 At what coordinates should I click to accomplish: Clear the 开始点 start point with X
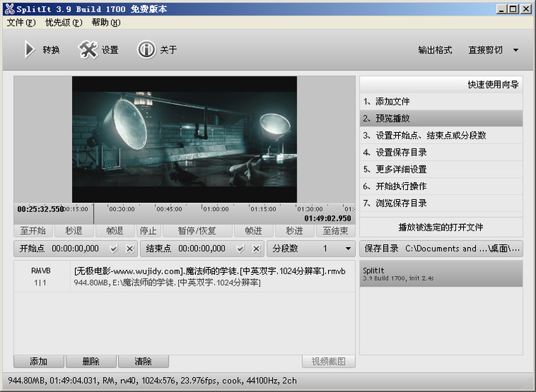(129, 248)
